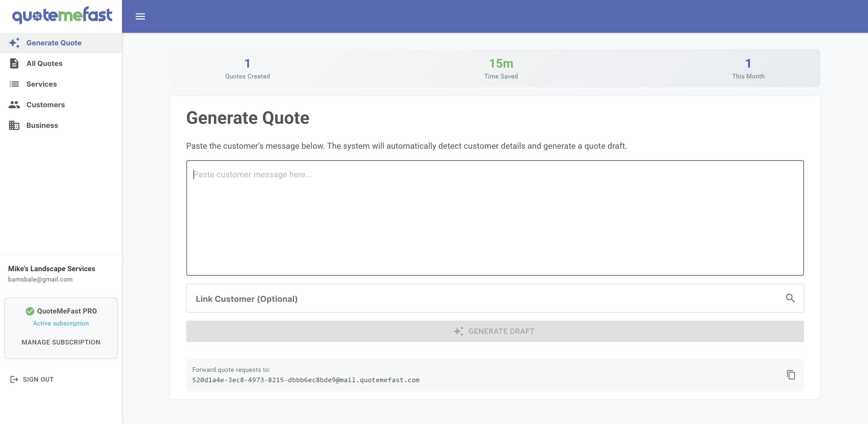Click Manage Subscription

click(61, 342)
